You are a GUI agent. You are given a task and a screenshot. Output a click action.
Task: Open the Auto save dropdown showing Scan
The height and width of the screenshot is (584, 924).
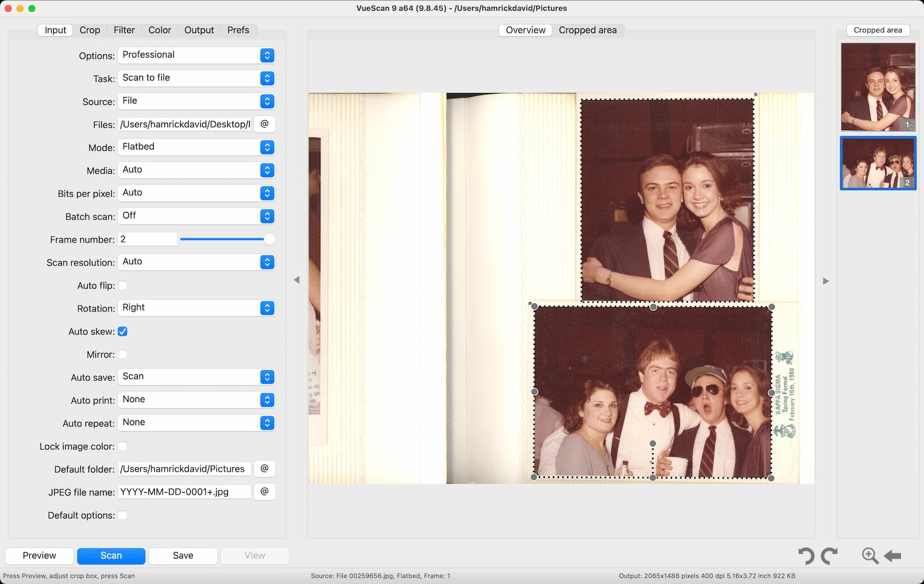pos(197,377)
